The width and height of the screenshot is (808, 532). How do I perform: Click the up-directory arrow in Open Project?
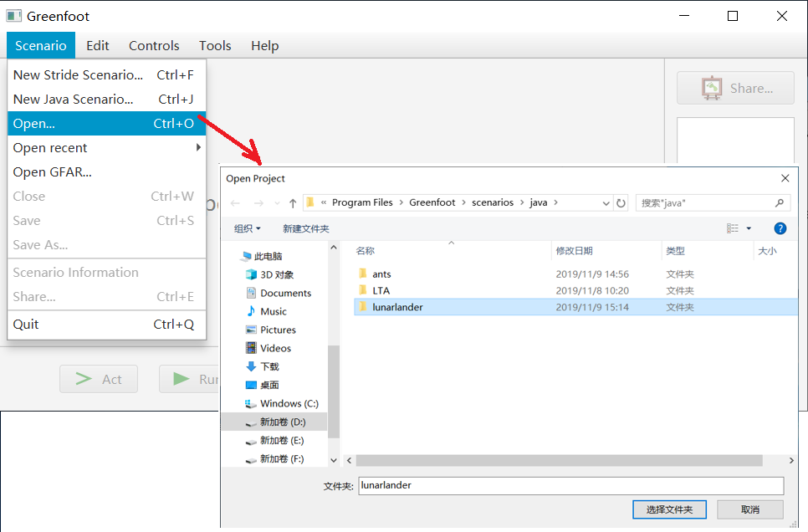click(x=293, y=203)
